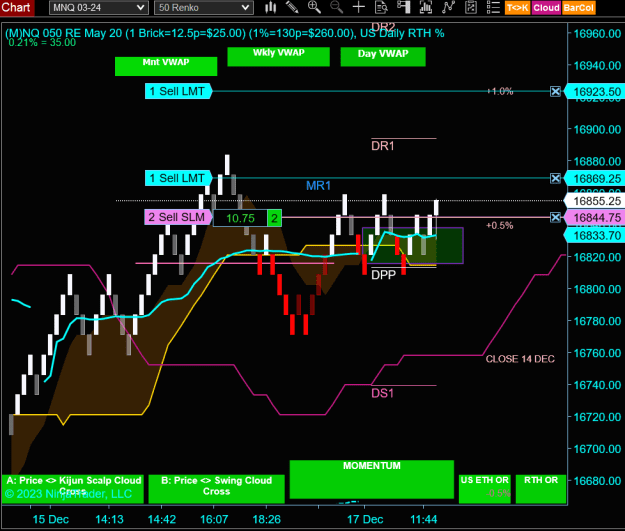Toggle the T<>K button

click(518, 8)
